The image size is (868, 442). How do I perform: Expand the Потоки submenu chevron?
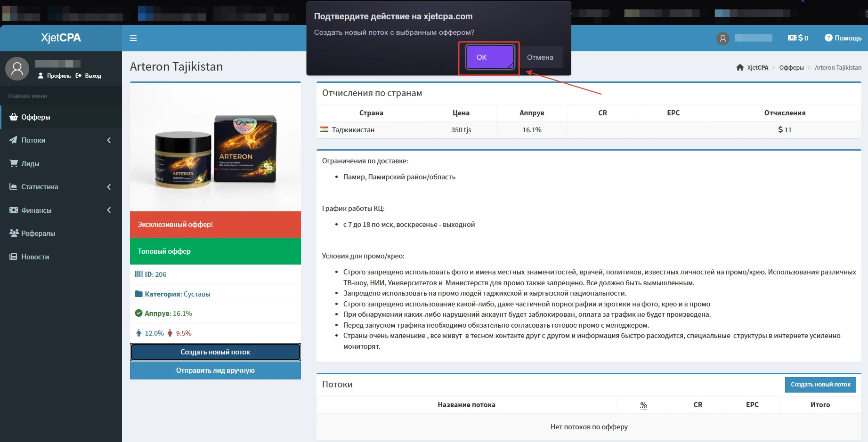[109, 140]
